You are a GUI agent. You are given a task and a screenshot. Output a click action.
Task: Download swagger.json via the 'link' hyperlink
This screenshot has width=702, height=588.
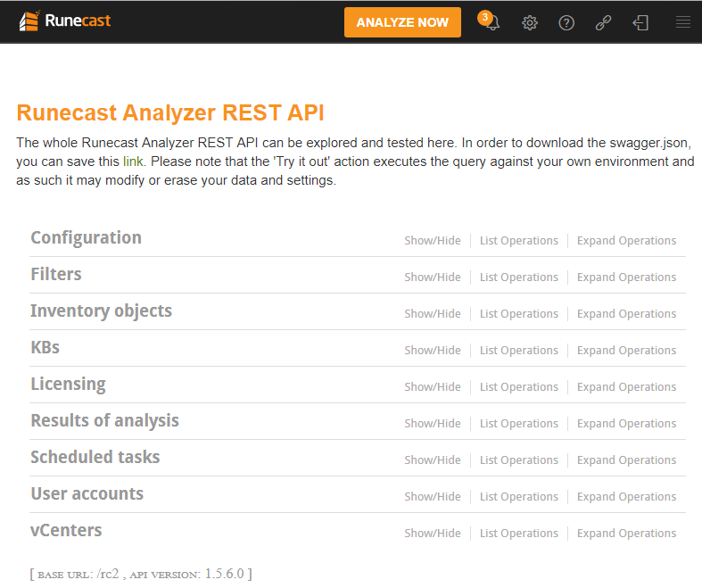(133, 162)
